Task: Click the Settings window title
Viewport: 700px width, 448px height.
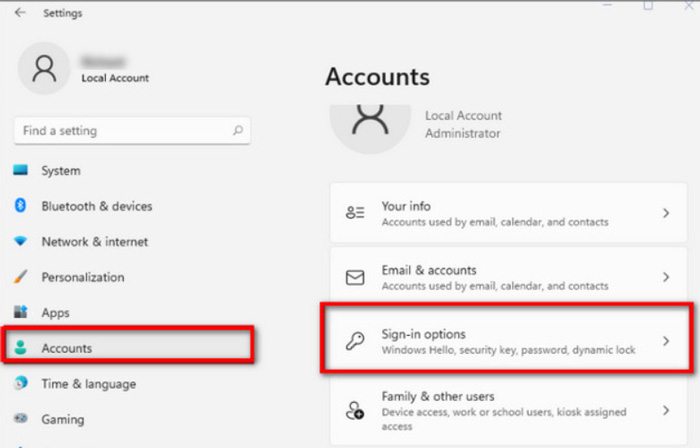Action: [x=62, y=13]
